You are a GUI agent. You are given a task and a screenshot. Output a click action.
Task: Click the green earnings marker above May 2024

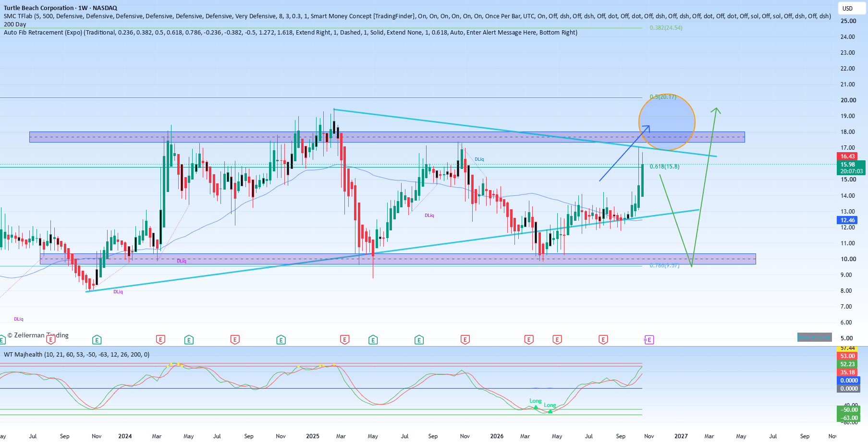[189, 340]
